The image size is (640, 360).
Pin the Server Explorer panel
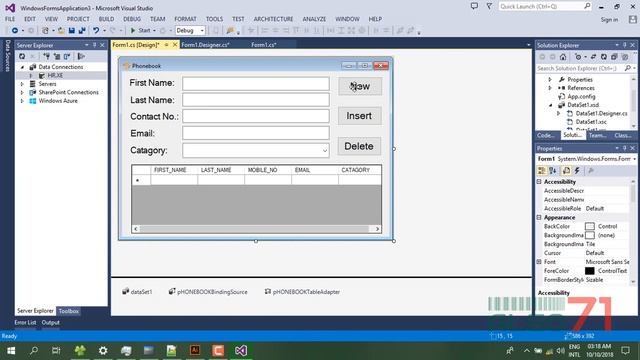click(x=94, y=45)
